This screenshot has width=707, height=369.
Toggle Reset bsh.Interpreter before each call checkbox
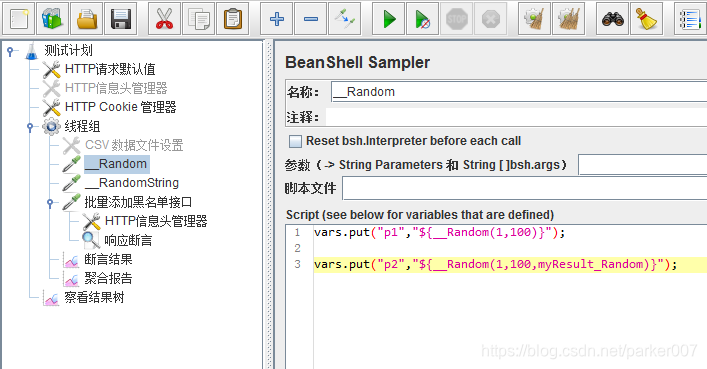[295, 142]
